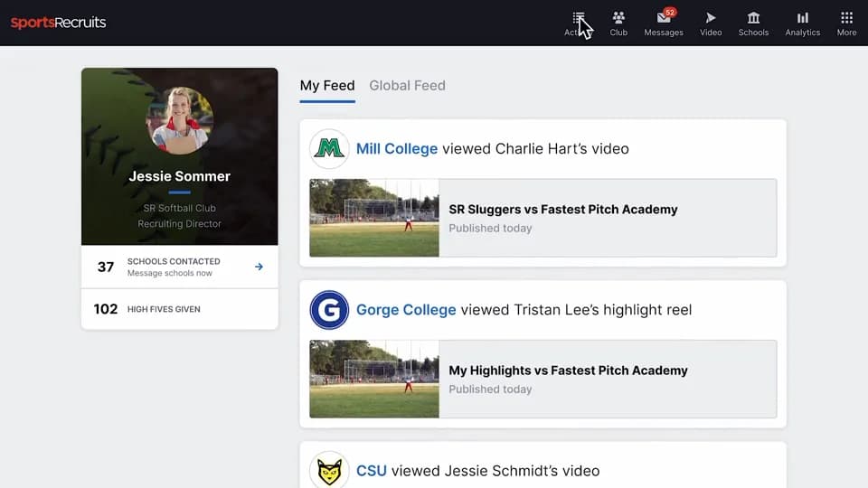Image resolution: width=868 pixels, height=488 pixels.
Task: Open Messages inbox with 52 badge
Action: [664, 23]
